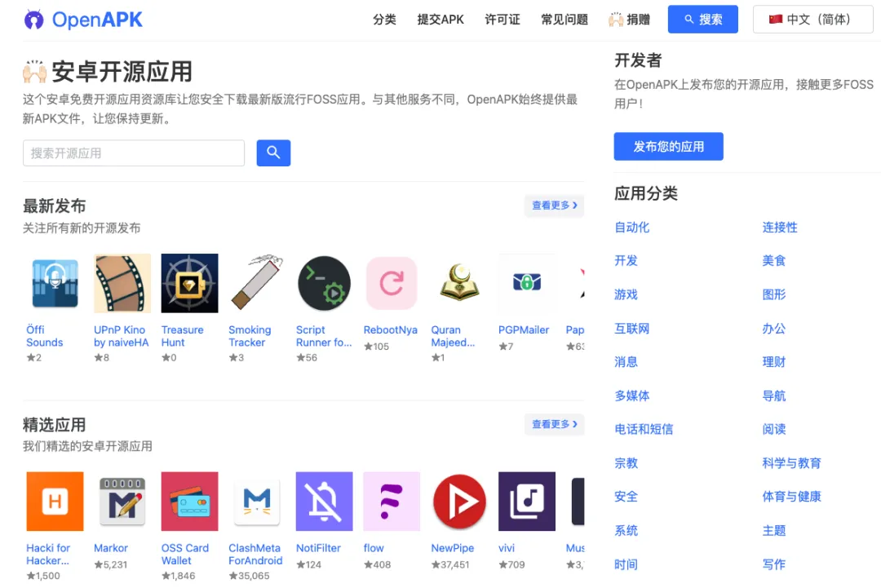
Task: Open the 时间 category
Action: pyautogui.click(x=626, y=564)
